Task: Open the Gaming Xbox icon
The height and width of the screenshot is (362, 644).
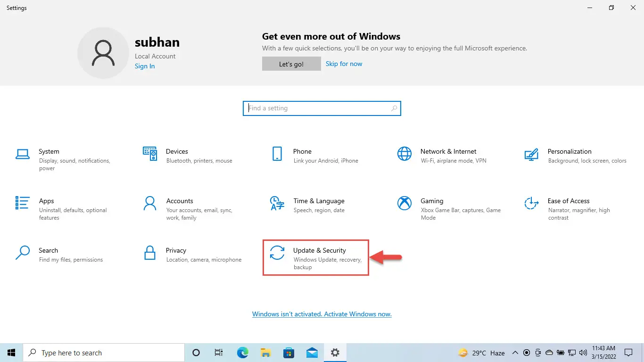Action: (x=405, y=203)
